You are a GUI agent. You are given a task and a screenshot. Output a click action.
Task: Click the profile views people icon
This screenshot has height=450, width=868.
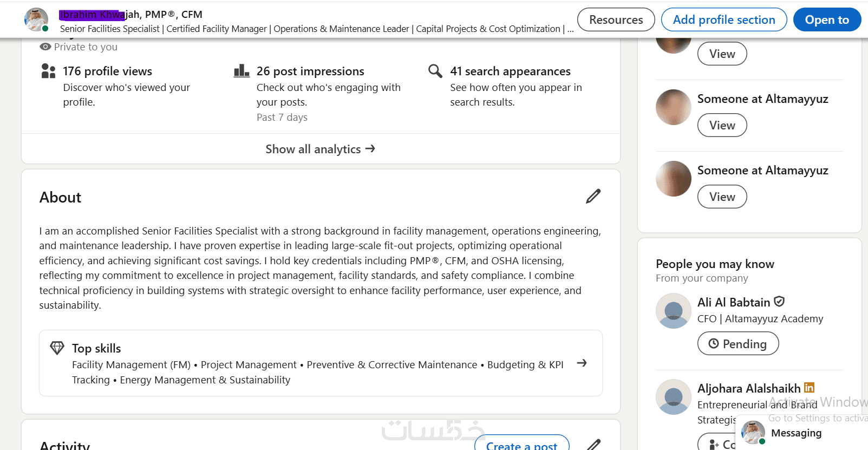click(x=48, y=71)
